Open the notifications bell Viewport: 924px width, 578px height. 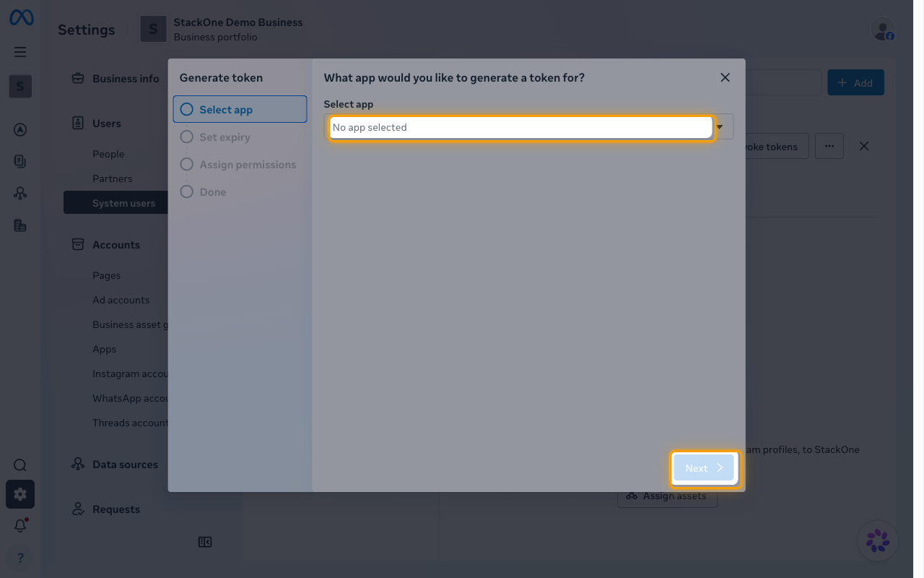20,526
